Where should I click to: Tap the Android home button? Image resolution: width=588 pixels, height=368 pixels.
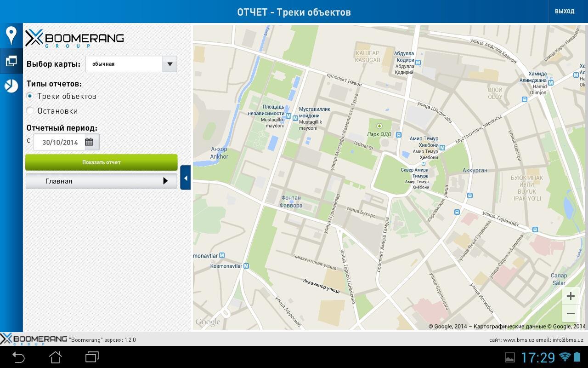click(55, 357)
